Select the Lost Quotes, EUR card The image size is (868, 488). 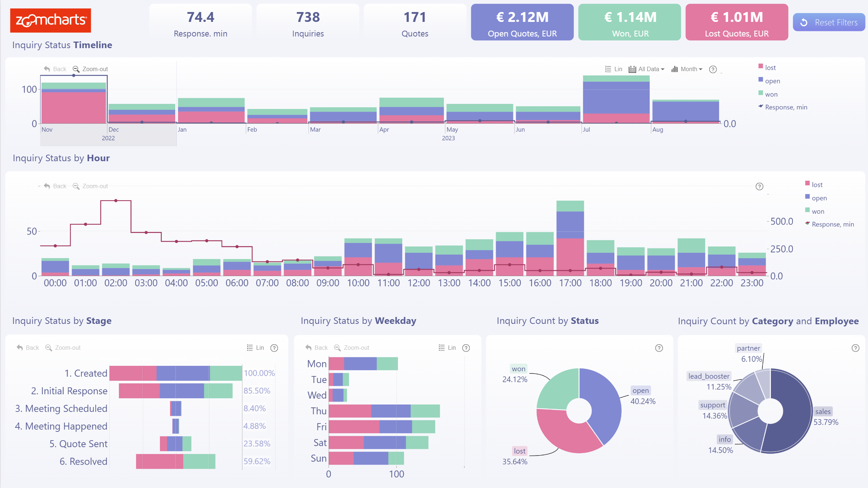pos(736,23)
